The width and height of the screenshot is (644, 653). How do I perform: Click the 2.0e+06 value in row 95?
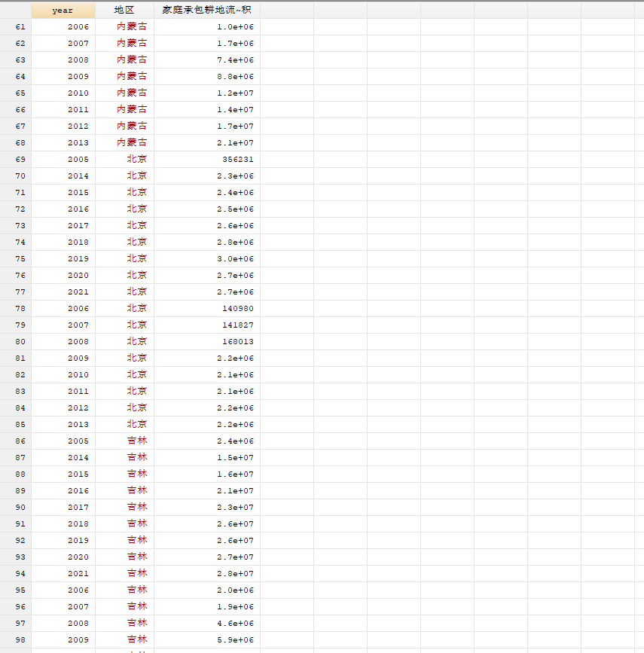[x=235, y=590]
